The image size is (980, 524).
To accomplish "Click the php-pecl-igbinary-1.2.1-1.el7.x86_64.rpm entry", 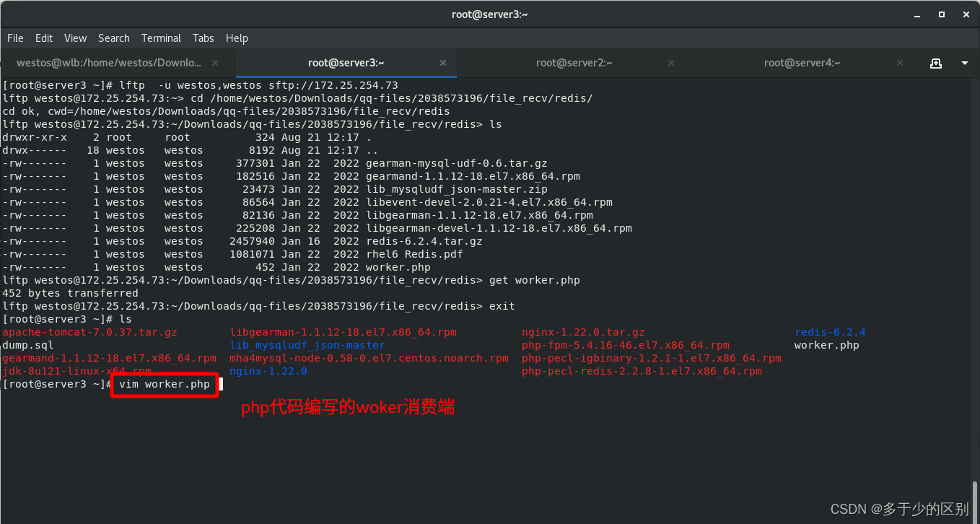I will click(x=652, y=358).
